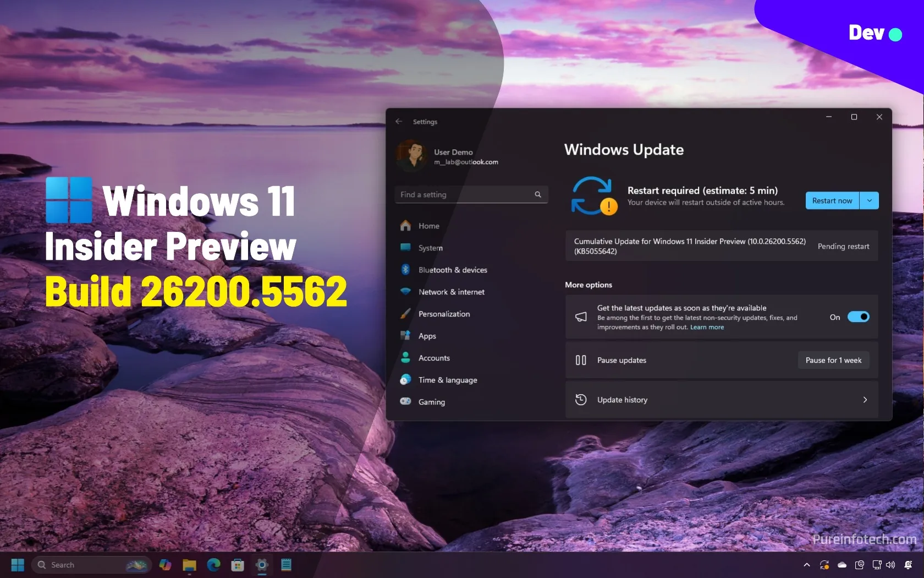Image resolution: width=924 pixels, height=578 pixels.
Task: Click the Restart now button
Action: [x=833, y=200]
